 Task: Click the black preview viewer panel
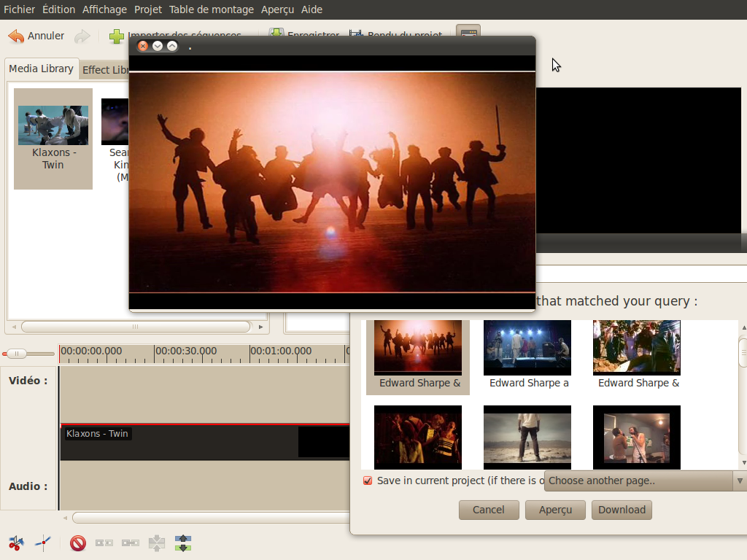639,160
